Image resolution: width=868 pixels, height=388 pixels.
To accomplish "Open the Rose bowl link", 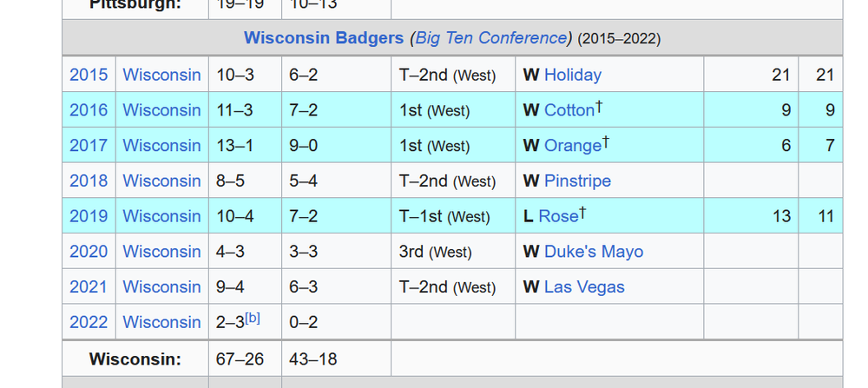I will (558, 216).
